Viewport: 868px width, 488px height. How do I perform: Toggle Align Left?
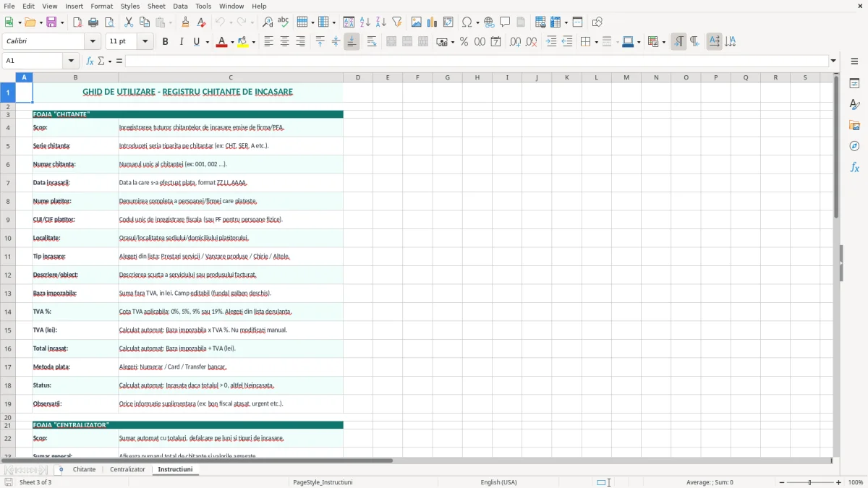[268, 42]
